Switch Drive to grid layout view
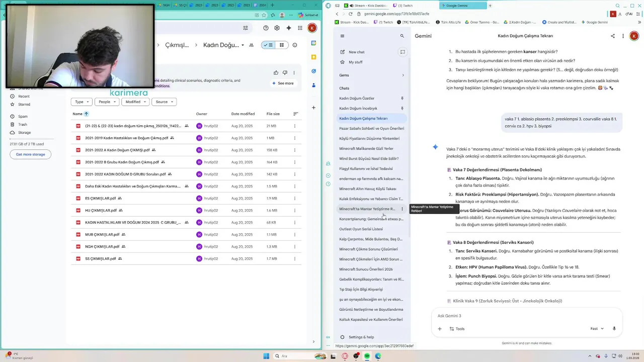 point(281,45)
